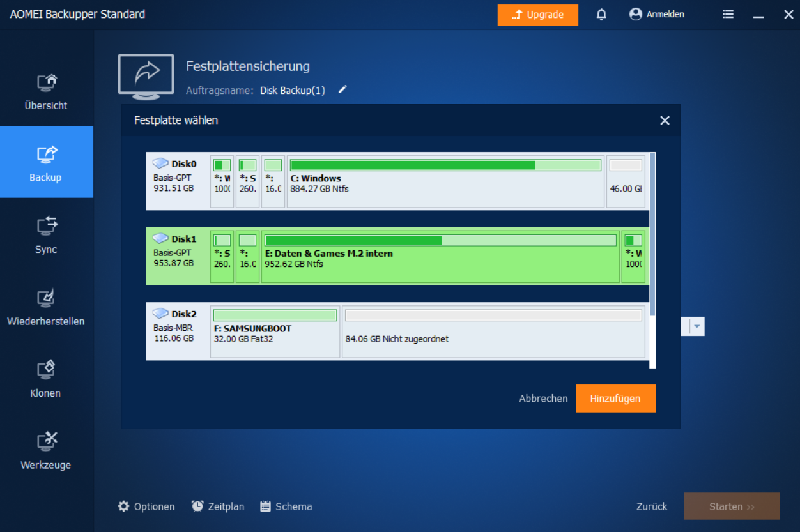Click the 84.06 GB Nicht zugeordnet space
800x532 pixels.
click(493, 332)
